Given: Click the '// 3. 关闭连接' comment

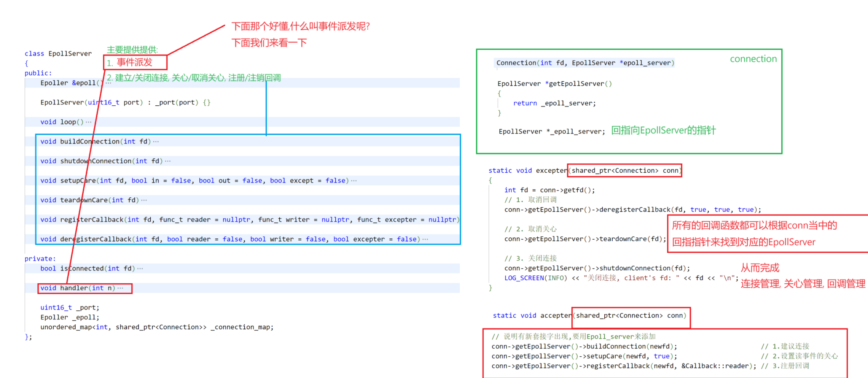Looking at the screenshot, I should click(x=530, y=259).
